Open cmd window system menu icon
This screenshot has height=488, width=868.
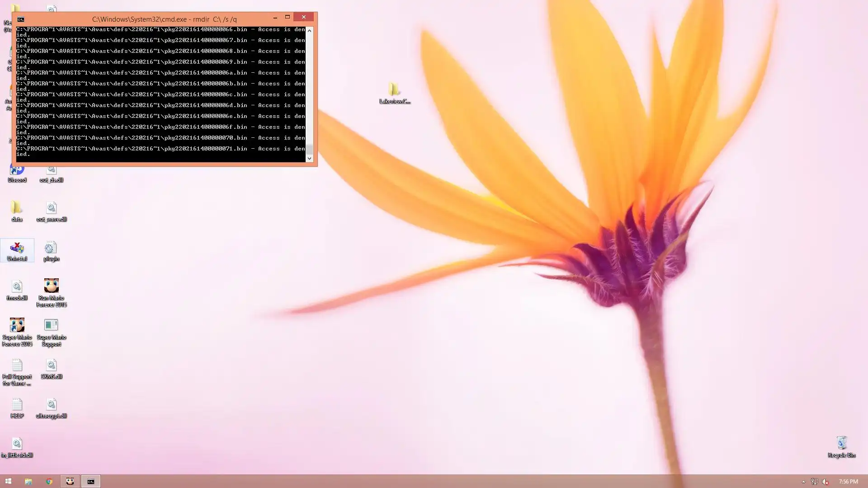pos(21,19)
